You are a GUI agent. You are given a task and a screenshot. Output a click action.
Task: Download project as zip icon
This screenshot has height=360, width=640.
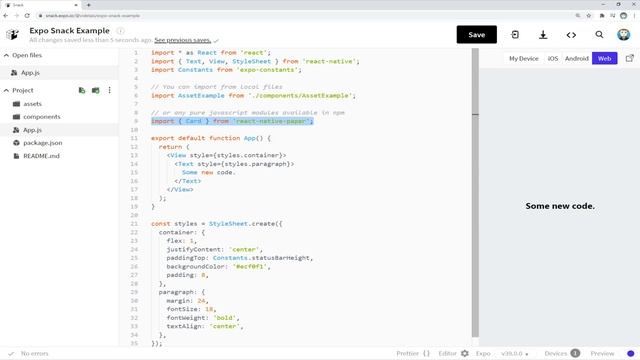click(x=543, y=35)
